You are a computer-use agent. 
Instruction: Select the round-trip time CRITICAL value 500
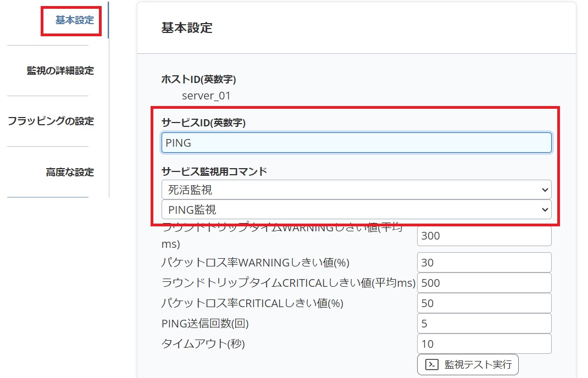pyautogui.click(x=484, y=282)
